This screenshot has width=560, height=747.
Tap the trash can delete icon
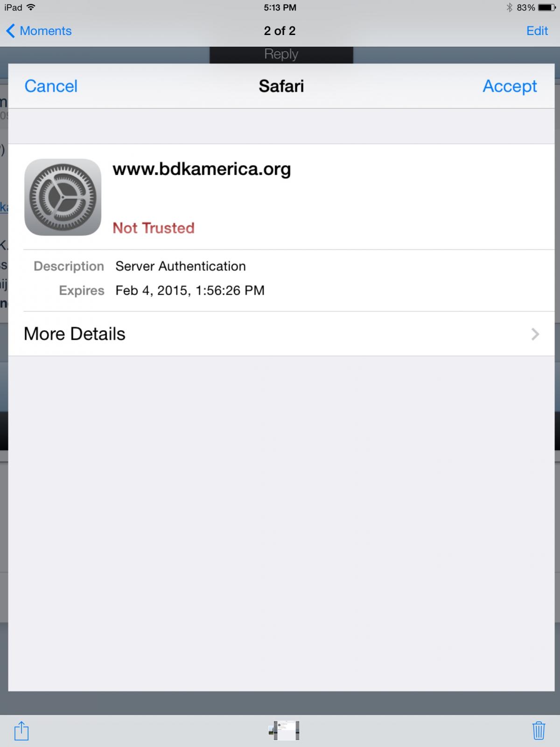[x=539, y=731]
